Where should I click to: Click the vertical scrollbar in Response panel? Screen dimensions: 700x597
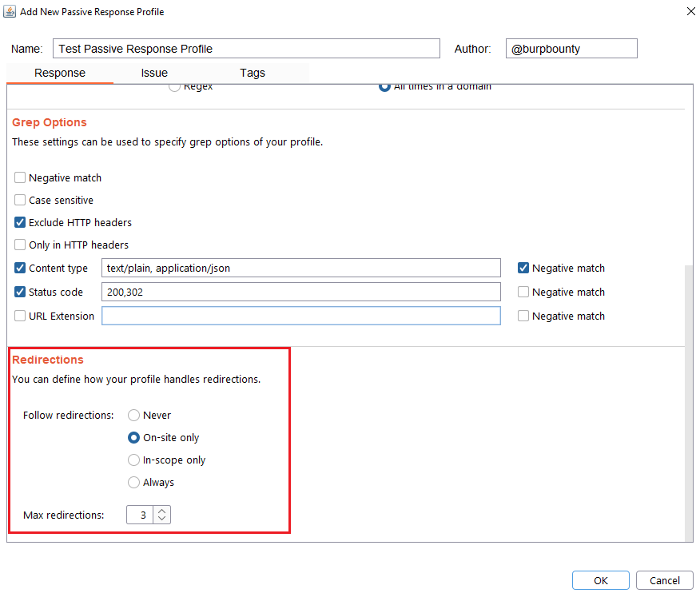click(689, 400)
